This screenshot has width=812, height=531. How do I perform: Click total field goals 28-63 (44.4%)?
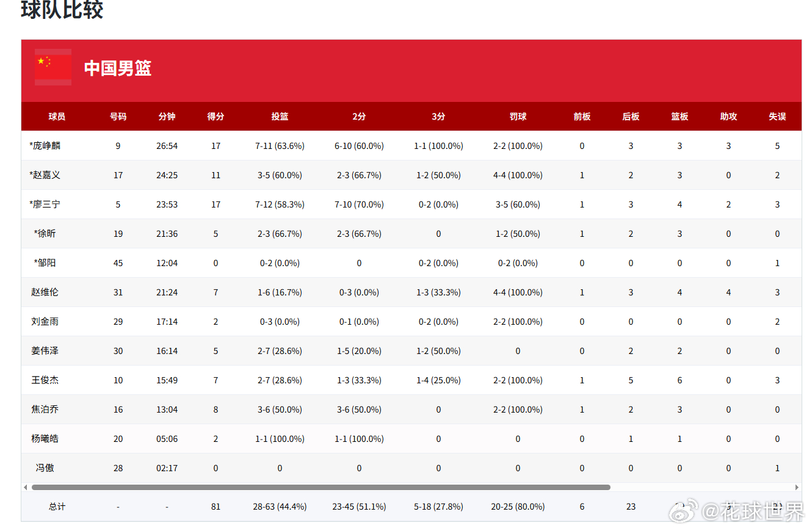(280, 507)
